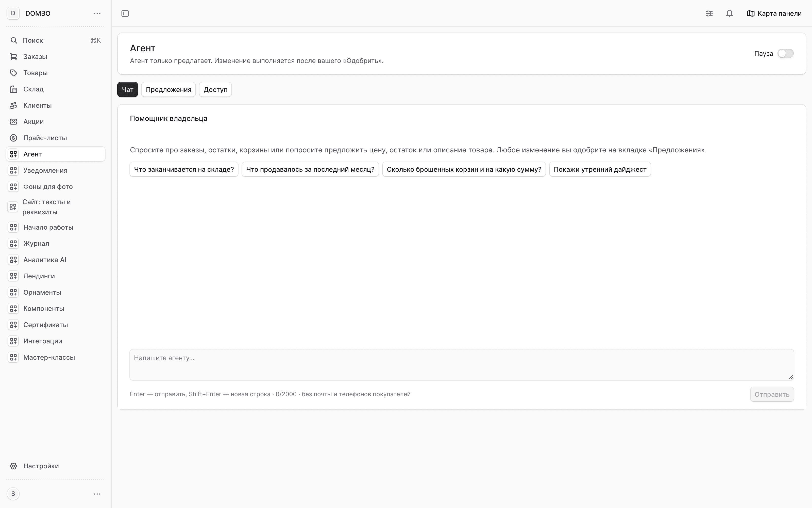The width and height of the screenshot is (812, 508).
Task: Switch to the Чат tab
Action: point(127,89)
